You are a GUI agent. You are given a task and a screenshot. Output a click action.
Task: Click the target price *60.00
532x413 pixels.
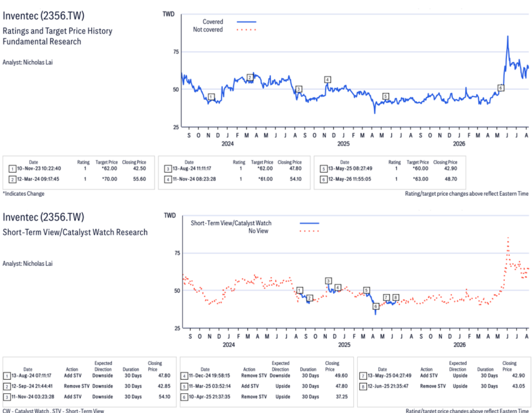(x=421, y=169)
